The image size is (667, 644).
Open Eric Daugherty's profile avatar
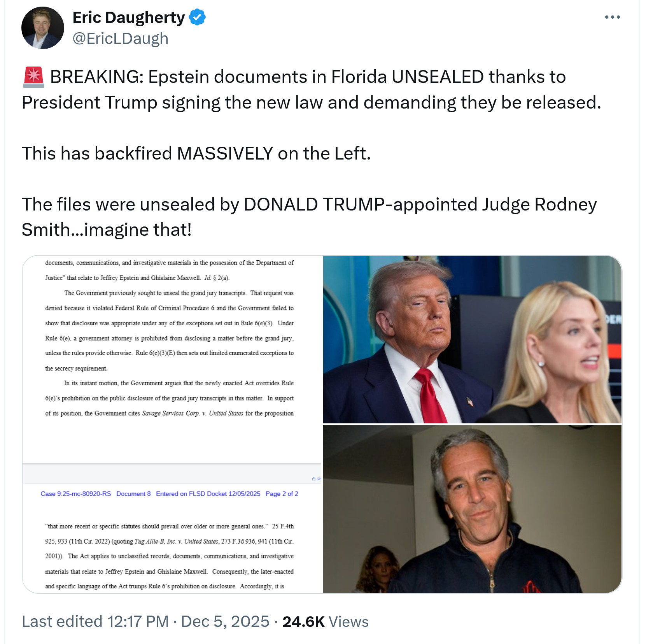[x=43, y=28]
